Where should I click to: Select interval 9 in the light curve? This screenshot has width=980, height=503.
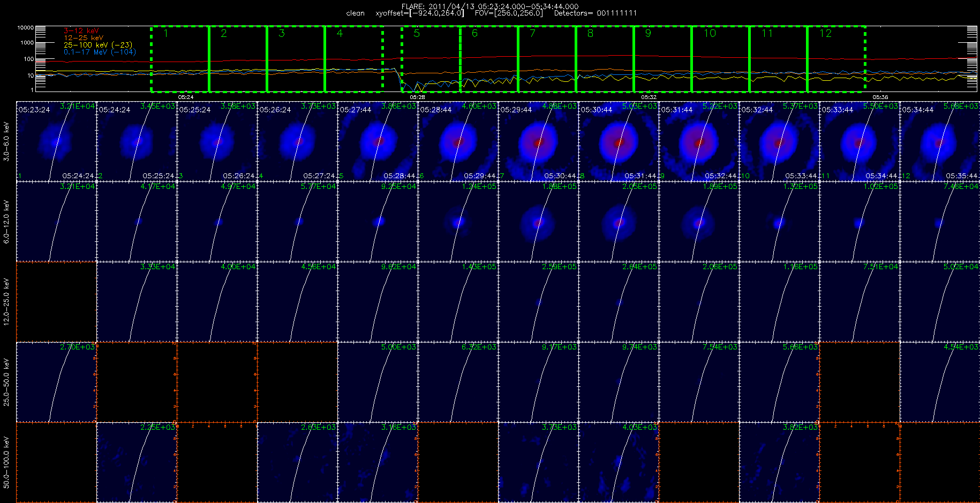(663, 59)
